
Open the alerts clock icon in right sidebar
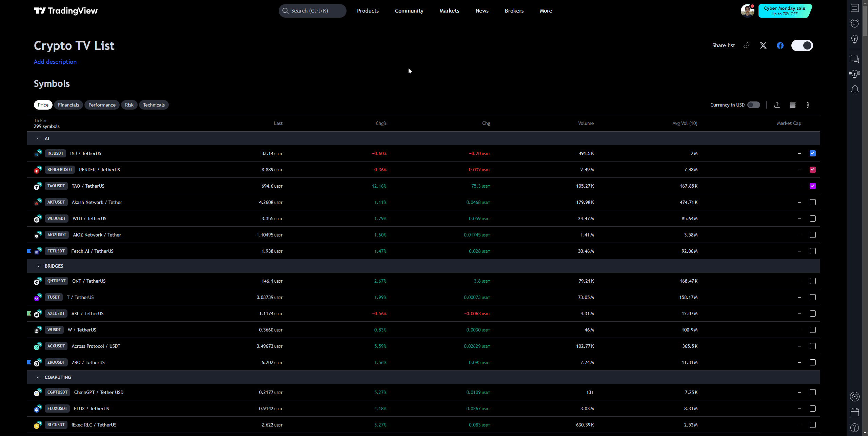point(855,23)
